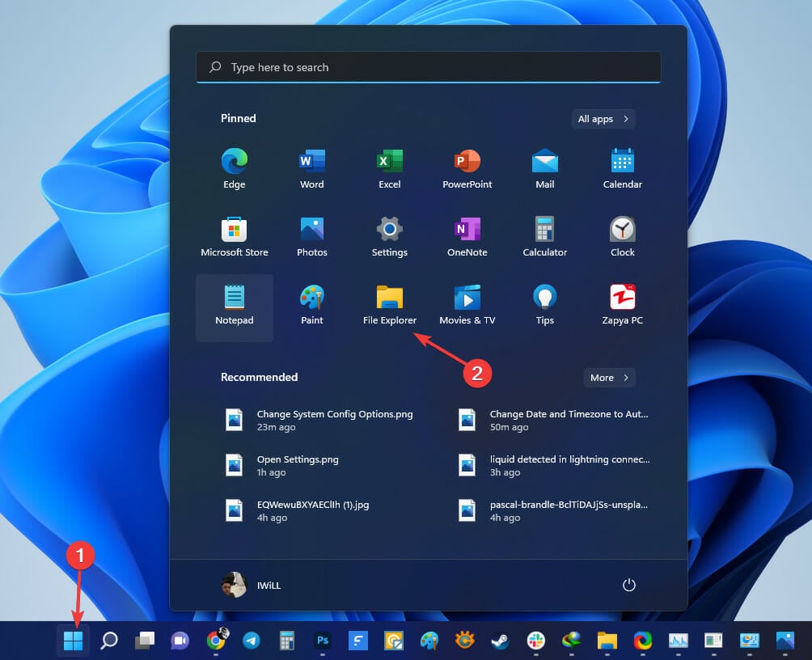Launch Microsoft Store

(x=234, y=237)
